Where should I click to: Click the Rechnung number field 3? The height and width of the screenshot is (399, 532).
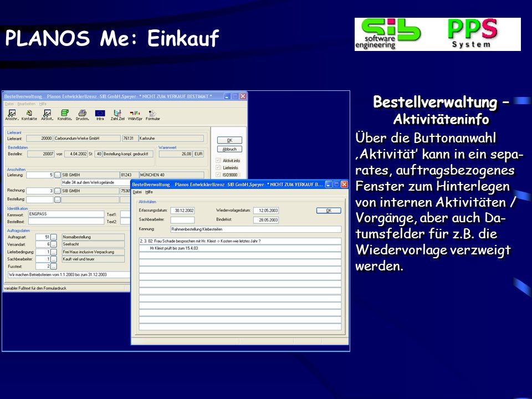point(40,191)
